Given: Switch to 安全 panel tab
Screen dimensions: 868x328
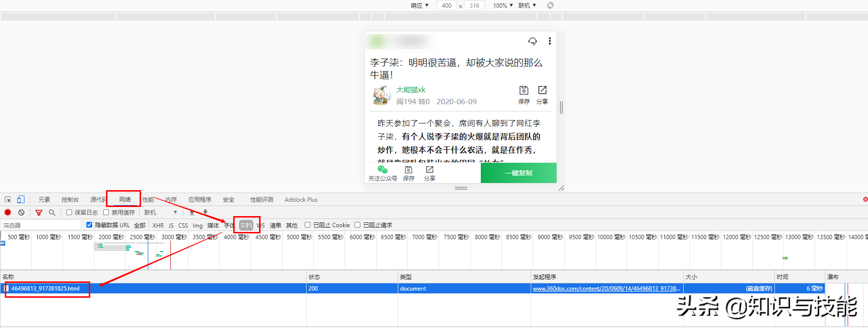Looking at the screenshot, I should pos(229,199).
